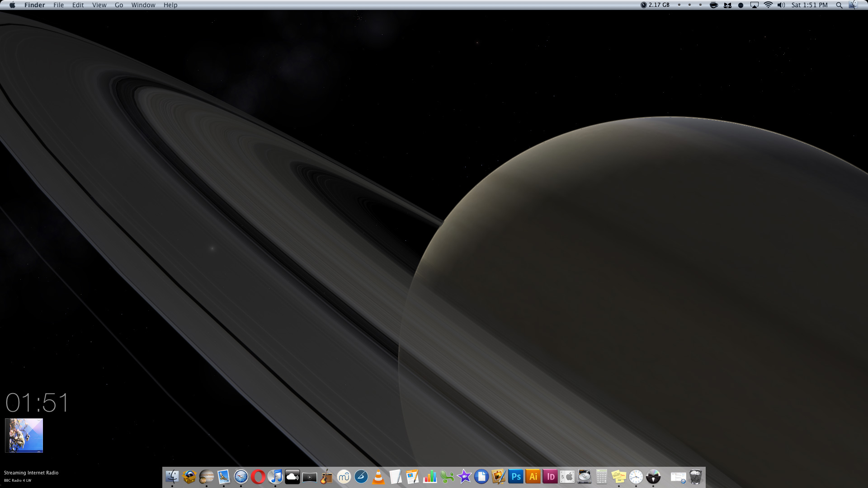Viewport: 868px width, 488px height.
Task: Click the 2.17 GB memory status item
Action: click(x=655, y=5)
